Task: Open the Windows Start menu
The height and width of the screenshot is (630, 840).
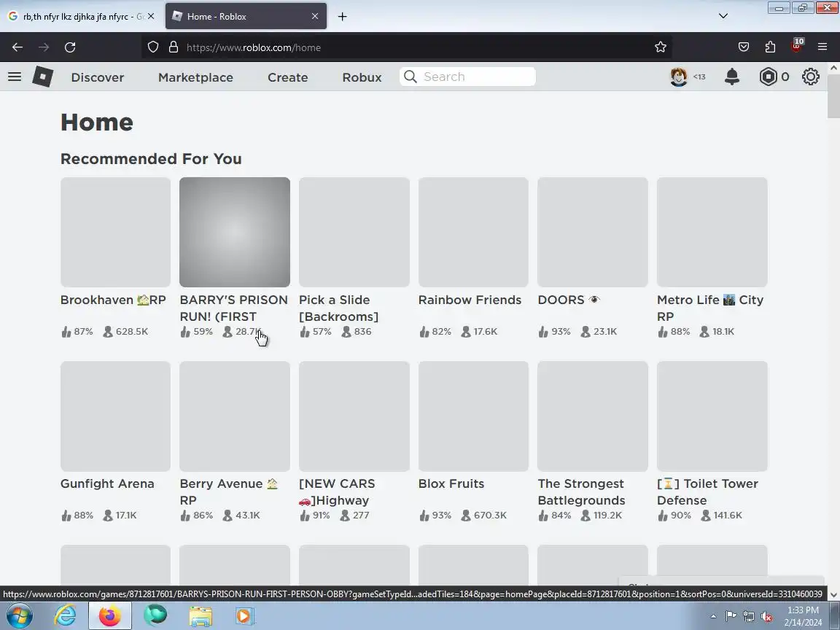Action: [19, 616]
